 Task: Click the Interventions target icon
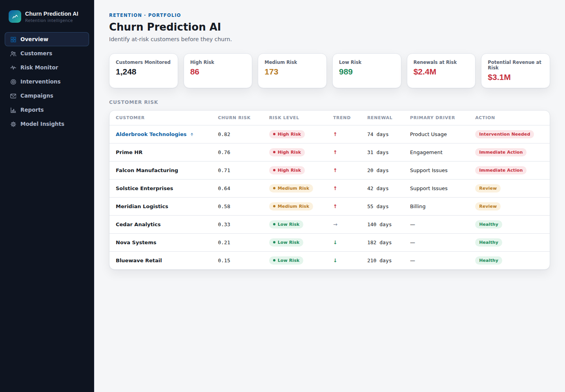[x=13, y=82]
